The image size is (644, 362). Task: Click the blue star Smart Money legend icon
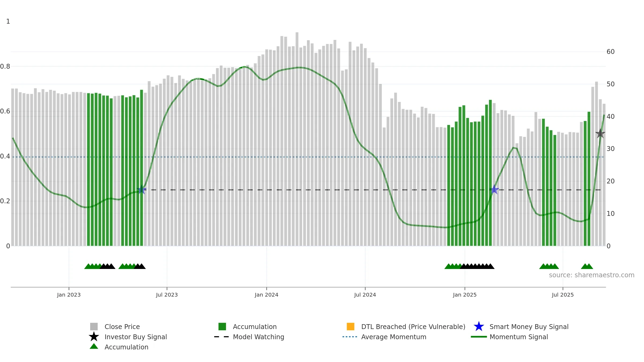(479, 327)
